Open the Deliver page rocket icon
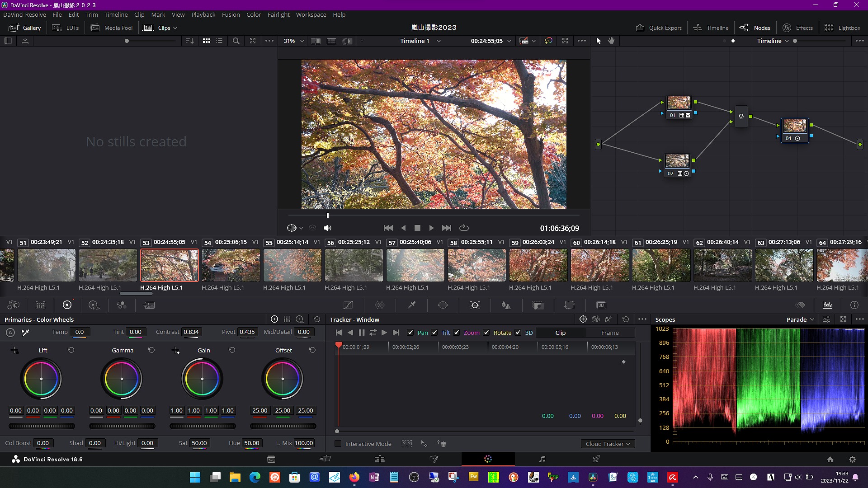The height and width of the screenshot is (488, 868). [x=596, y=459]
